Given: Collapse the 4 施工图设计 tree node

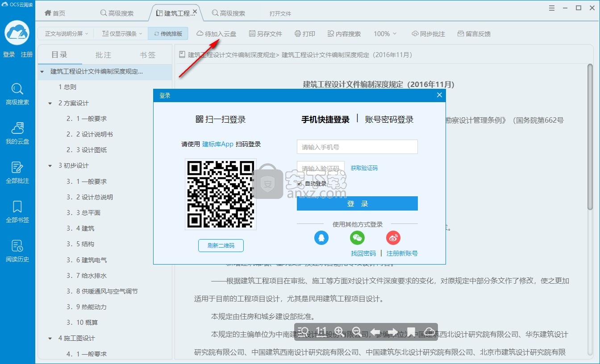Looking at the screenshot, I should click(50, 338).
